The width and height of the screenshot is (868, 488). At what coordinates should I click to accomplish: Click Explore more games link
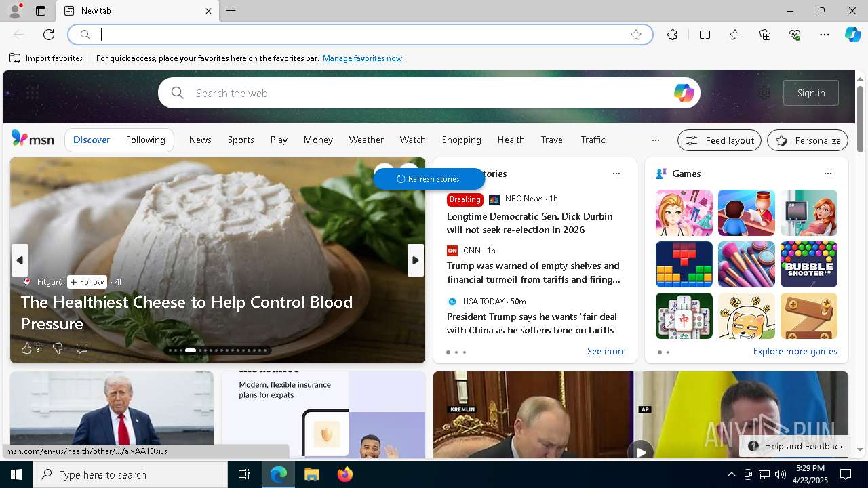[795, 351]
